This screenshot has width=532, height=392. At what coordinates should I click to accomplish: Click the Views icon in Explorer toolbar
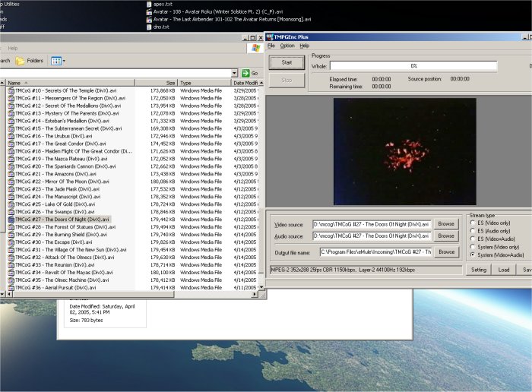pyautogui.click(x=55, y=60)
